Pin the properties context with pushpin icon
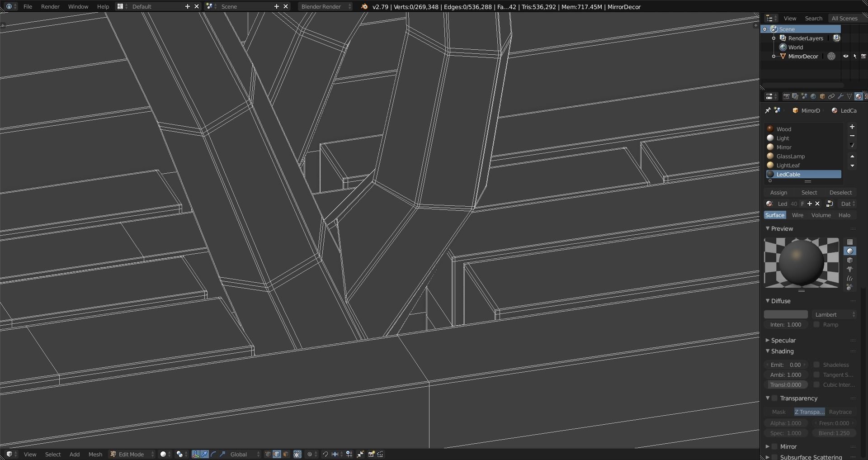868x460 pixels. click(768, 110)
